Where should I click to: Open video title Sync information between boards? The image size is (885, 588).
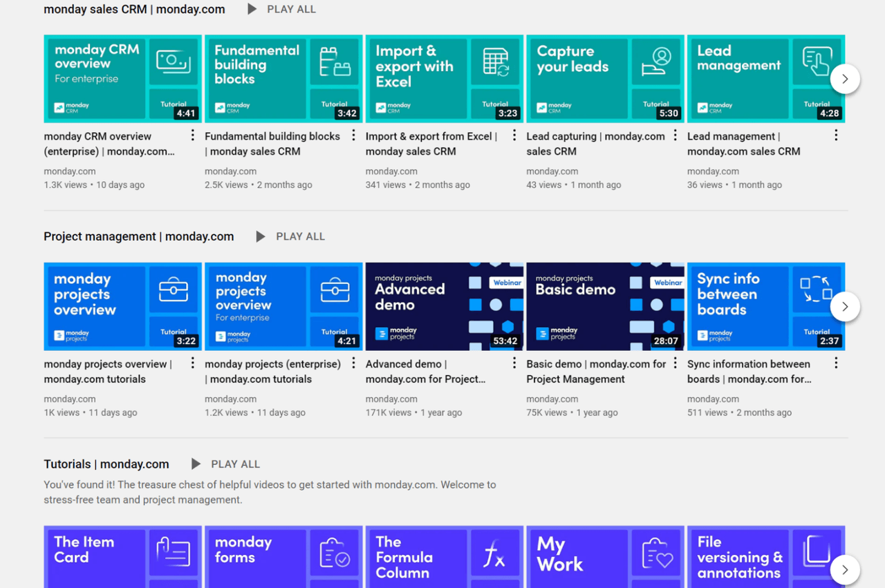[x=749, y=371]
